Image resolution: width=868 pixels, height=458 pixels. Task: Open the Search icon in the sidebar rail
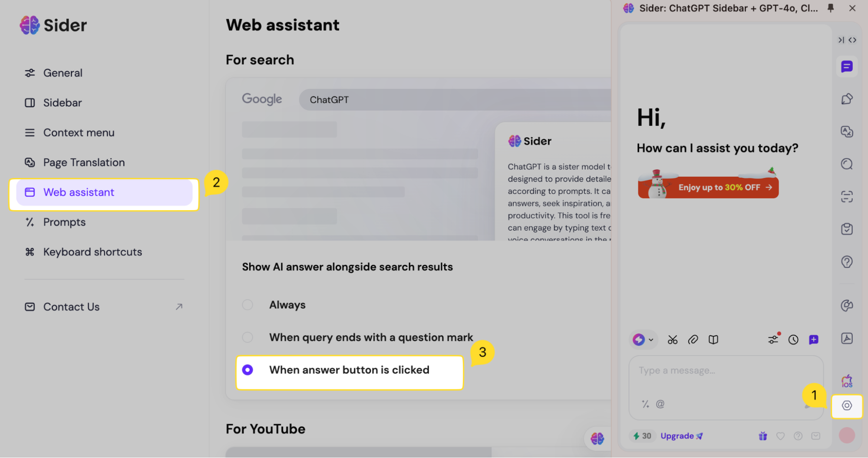[x=847, y=164]
